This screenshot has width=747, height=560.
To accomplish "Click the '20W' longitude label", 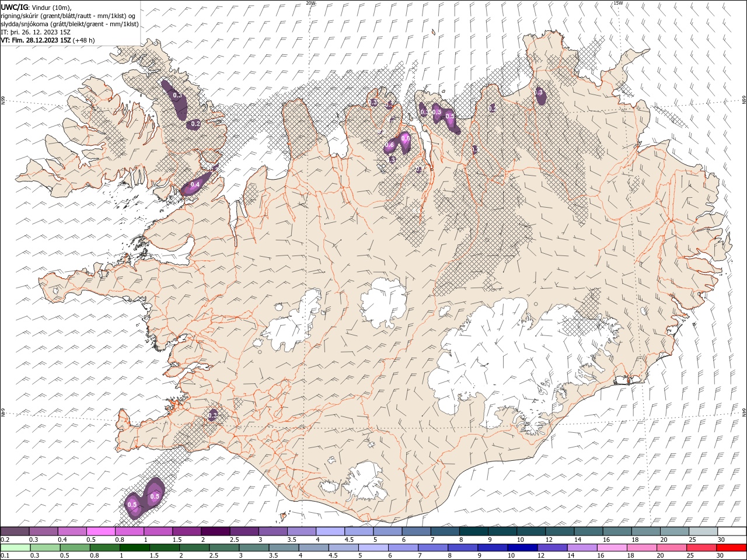I will pyautogui.click(x=310, y=3).
